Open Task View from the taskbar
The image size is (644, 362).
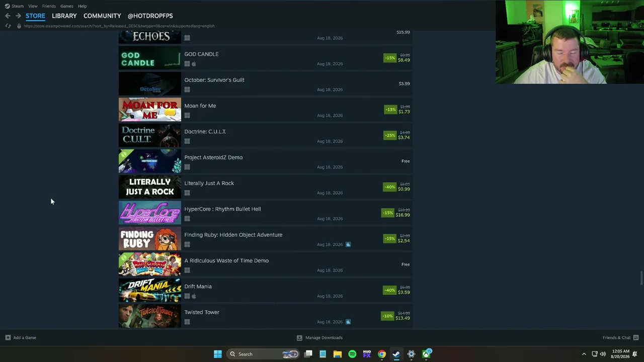pos(308,354)
